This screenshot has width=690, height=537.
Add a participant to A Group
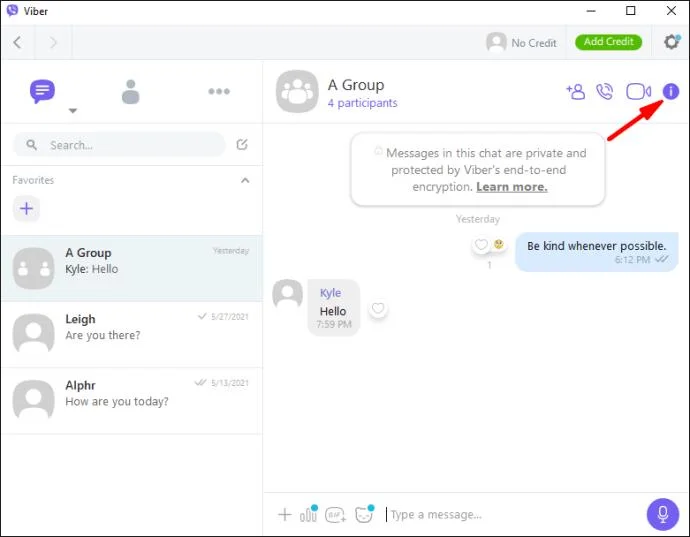576,92
